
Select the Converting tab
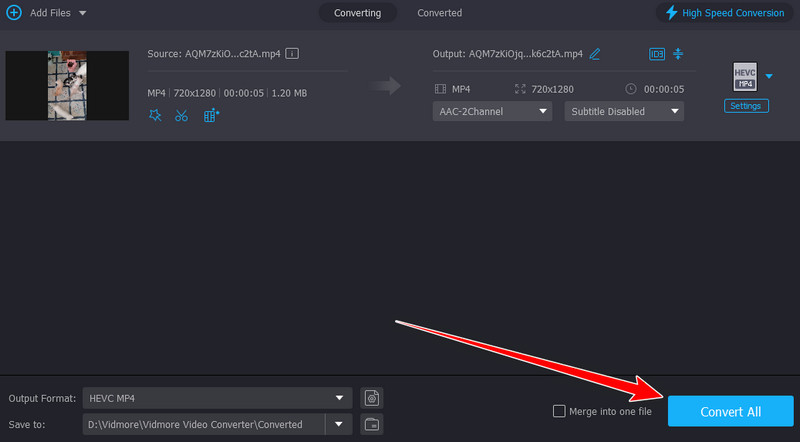pos(357,13)
